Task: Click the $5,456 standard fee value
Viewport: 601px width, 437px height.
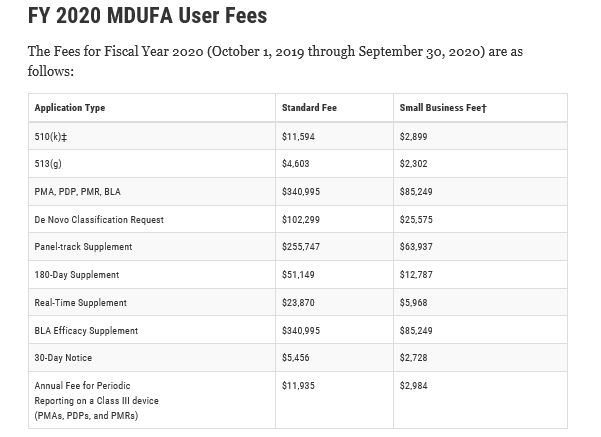Action: [x=296, y=358]
